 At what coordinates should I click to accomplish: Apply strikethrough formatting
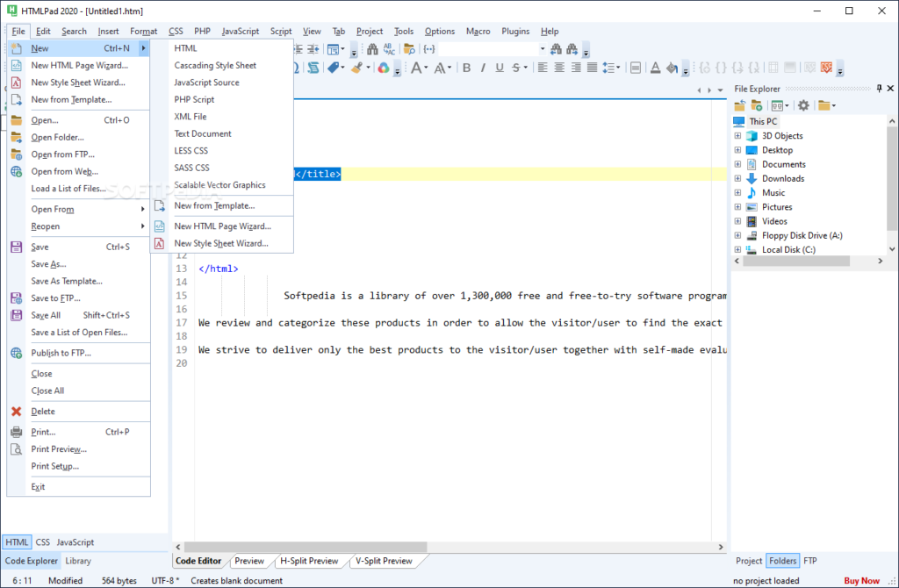pyautogui.click(x=518, y=68)
